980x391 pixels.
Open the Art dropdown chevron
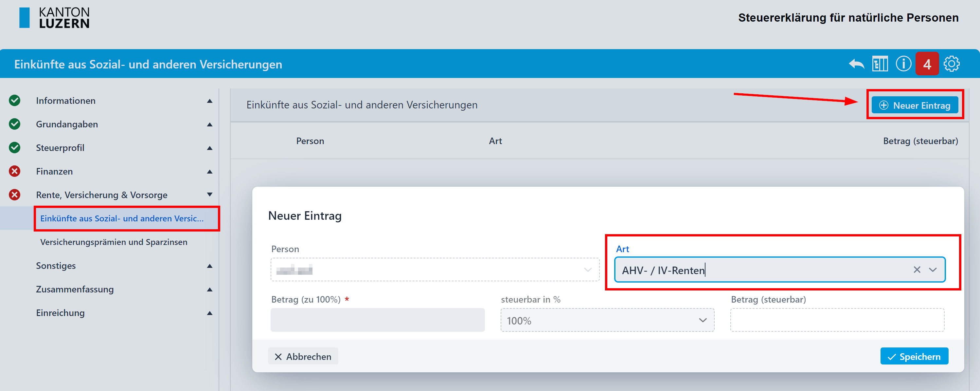pyautogui.click(x=933, y=270)
